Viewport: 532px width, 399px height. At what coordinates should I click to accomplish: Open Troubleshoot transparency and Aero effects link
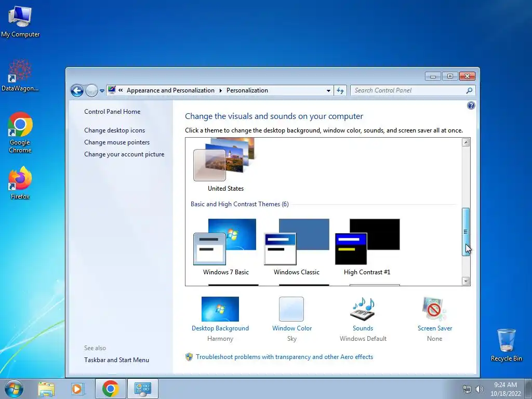[284, 357]
